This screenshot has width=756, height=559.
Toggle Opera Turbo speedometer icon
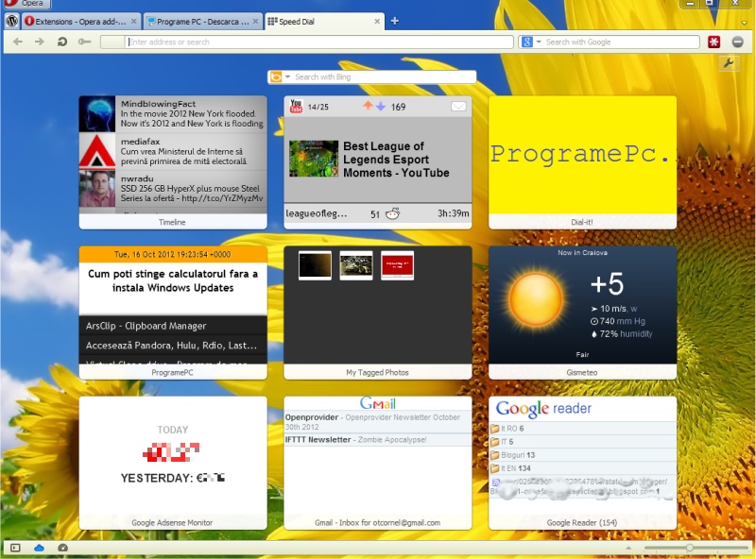click(x=62, y=548)
